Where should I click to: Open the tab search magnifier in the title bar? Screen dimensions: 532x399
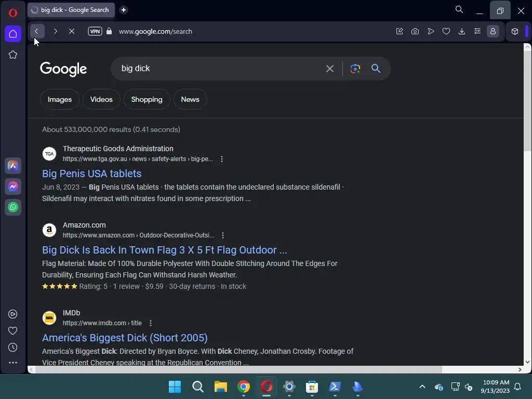click(x=459, y=9)
